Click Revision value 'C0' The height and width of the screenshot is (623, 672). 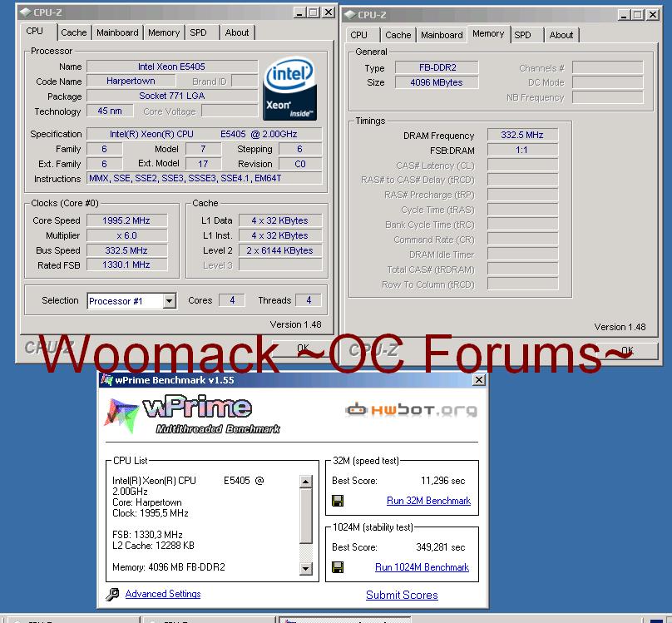300,164
